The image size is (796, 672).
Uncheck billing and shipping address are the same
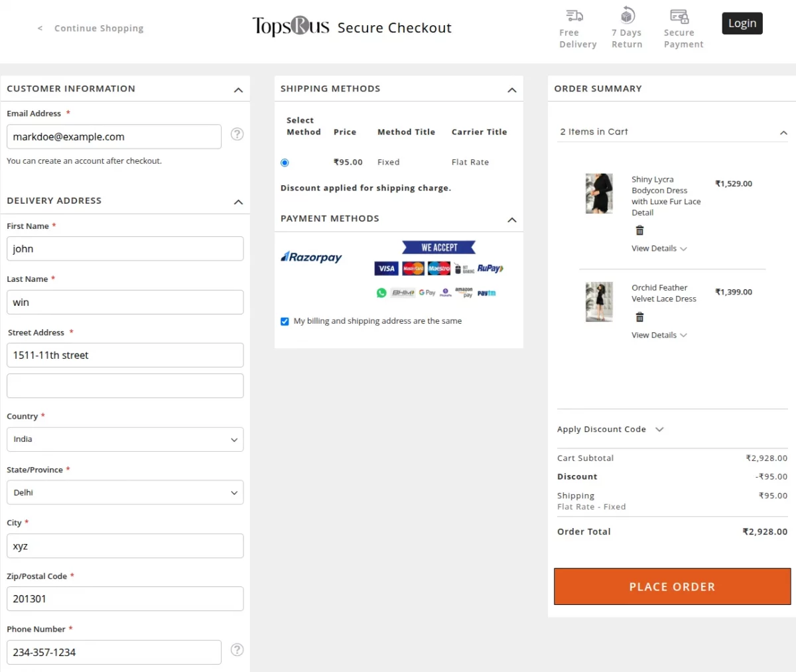tap(284, 321)
